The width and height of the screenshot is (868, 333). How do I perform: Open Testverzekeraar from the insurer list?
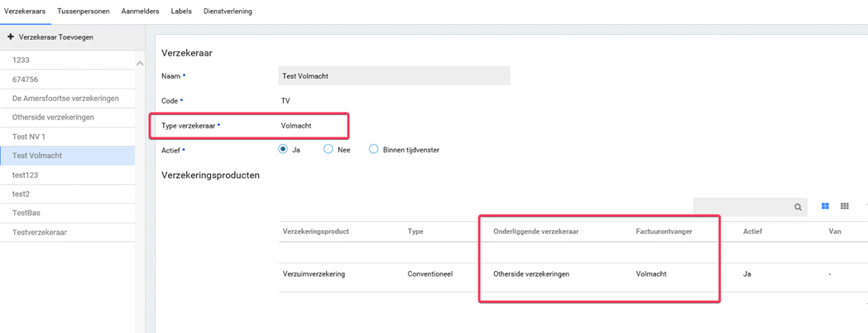click(40, 233)
